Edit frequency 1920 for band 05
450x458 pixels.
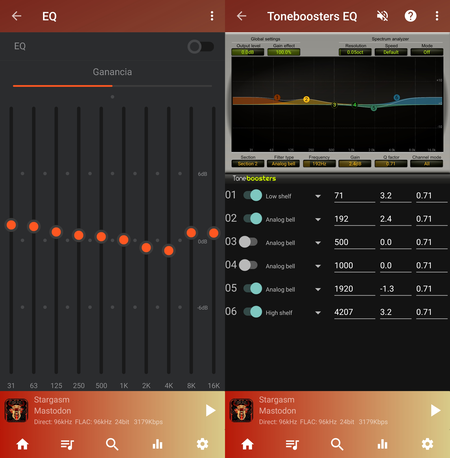point(354,289)
